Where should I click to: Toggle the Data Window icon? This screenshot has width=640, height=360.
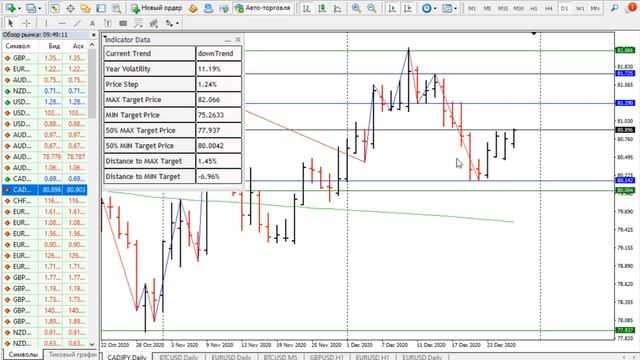[x=70, y=8]
